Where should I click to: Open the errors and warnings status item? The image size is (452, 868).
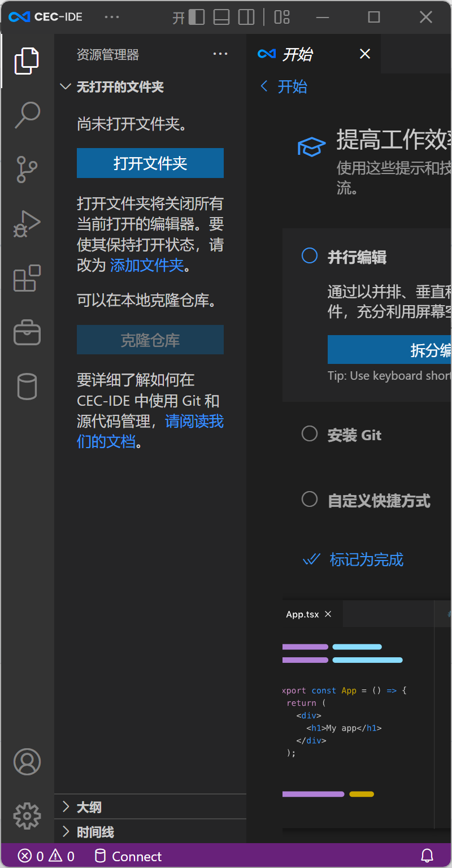[46, 856]
